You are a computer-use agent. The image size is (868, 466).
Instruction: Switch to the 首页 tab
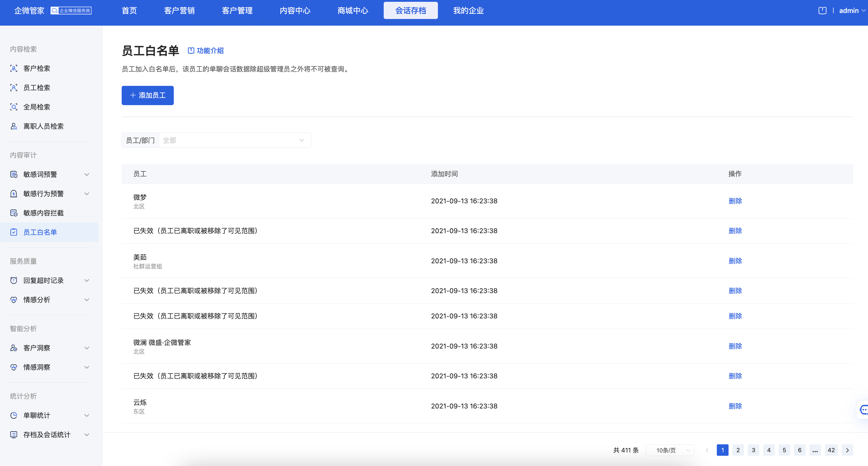(x=129, y=11)
